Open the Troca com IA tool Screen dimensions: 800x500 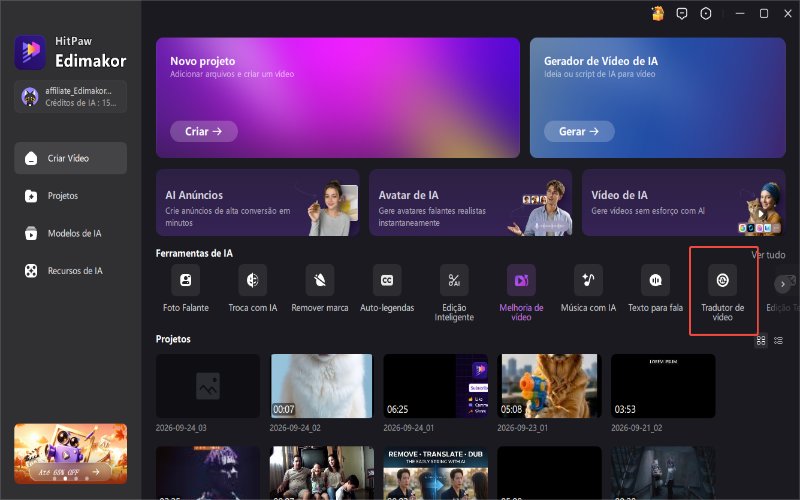[253, 280]
